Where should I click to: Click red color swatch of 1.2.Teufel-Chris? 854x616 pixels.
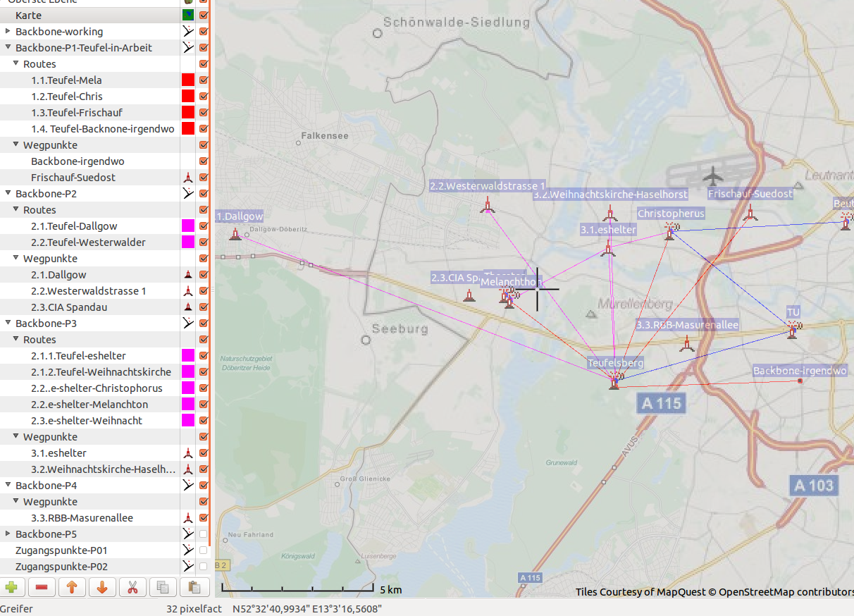[188, 97]
